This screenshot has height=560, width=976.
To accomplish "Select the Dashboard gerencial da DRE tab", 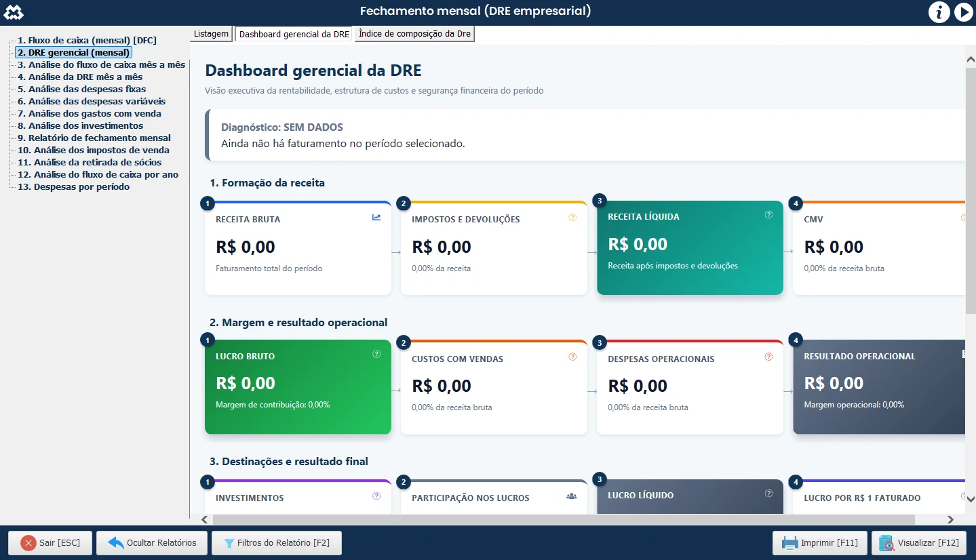I will tap(294, 34).
